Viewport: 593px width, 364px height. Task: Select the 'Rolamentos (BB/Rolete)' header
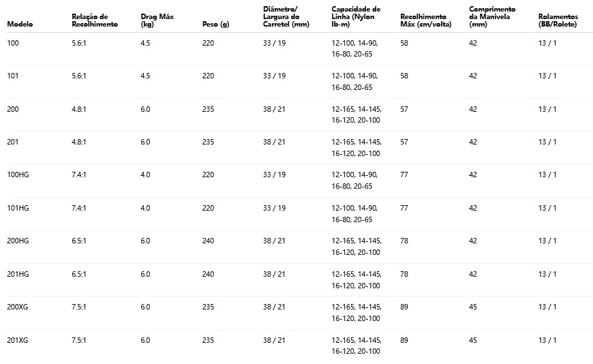558,20
